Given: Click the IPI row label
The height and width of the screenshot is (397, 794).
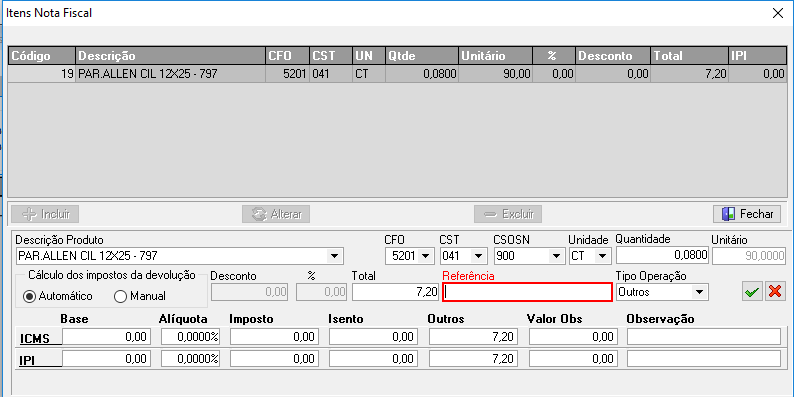Looking at the screenshot, I should tap(27, 361).
